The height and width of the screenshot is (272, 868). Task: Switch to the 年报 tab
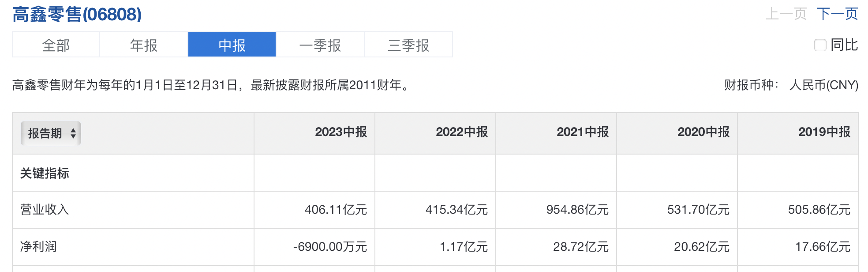point(144,45)
